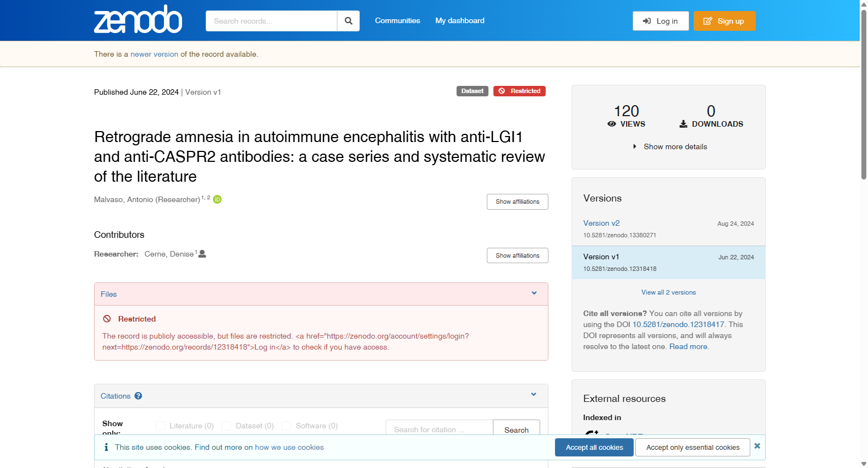Open Citations help question mark icon
The width and height of the screenshot is (868, 468).
[x=138, y=396]
